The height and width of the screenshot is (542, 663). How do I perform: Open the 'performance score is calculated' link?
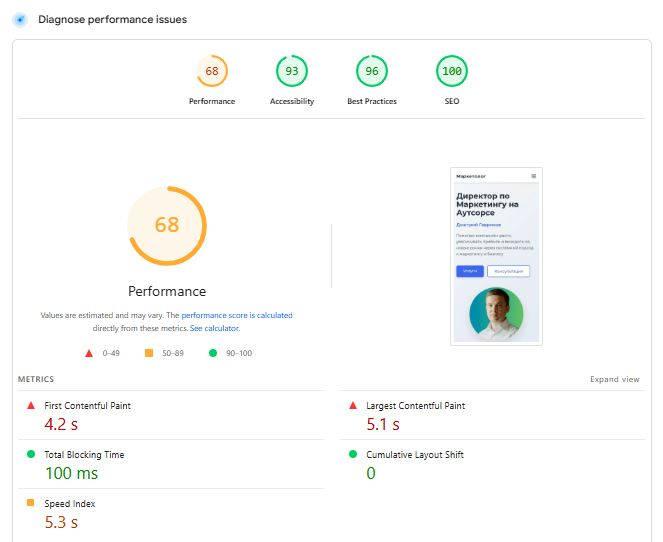pyautogui.click(x=237, y=315)
